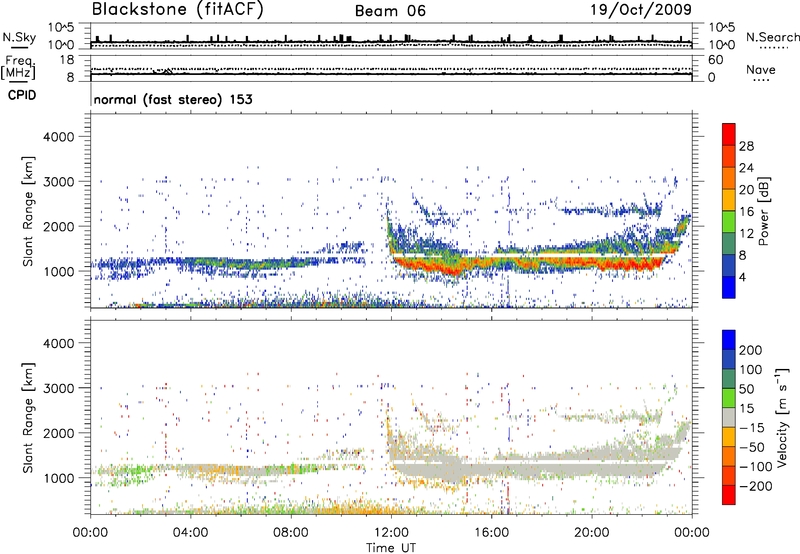Click the '16' power colorbar value

click(x=746, y=212)
